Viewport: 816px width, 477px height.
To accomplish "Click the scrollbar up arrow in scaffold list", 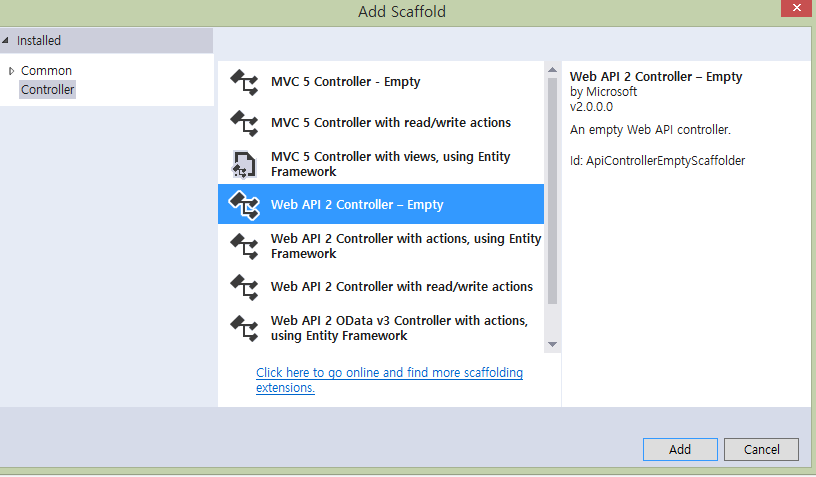I will pos(553,70).
